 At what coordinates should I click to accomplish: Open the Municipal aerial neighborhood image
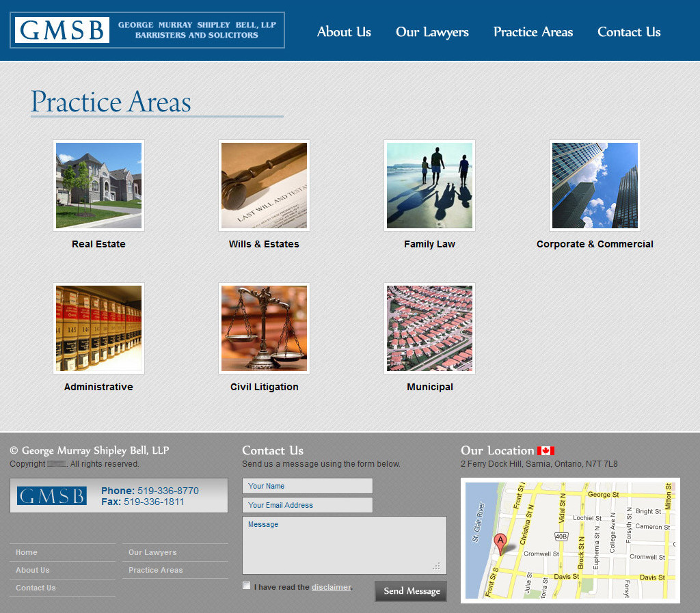click(429, 328)
